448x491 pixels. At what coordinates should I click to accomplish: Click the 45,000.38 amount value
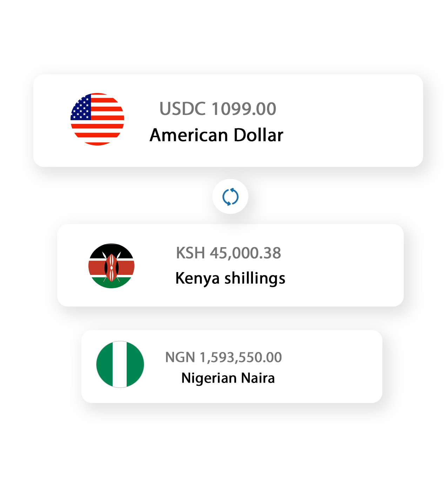coord(245,253)
